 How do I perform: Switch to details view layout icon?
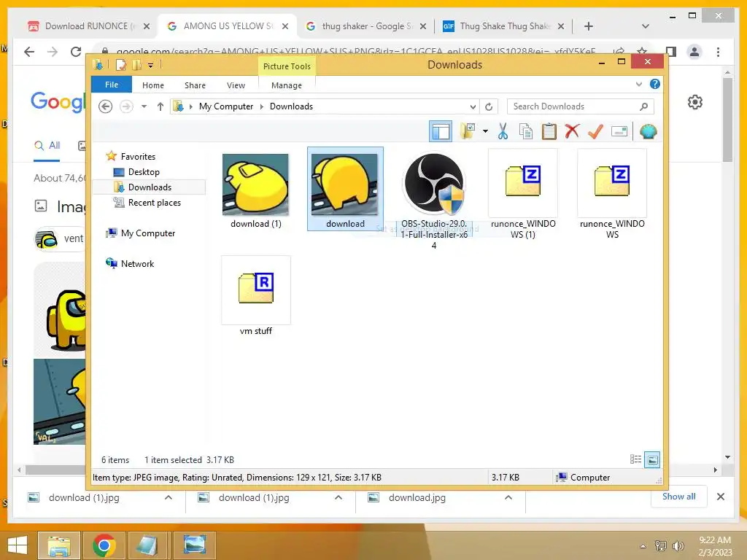[x=635, y=459]
